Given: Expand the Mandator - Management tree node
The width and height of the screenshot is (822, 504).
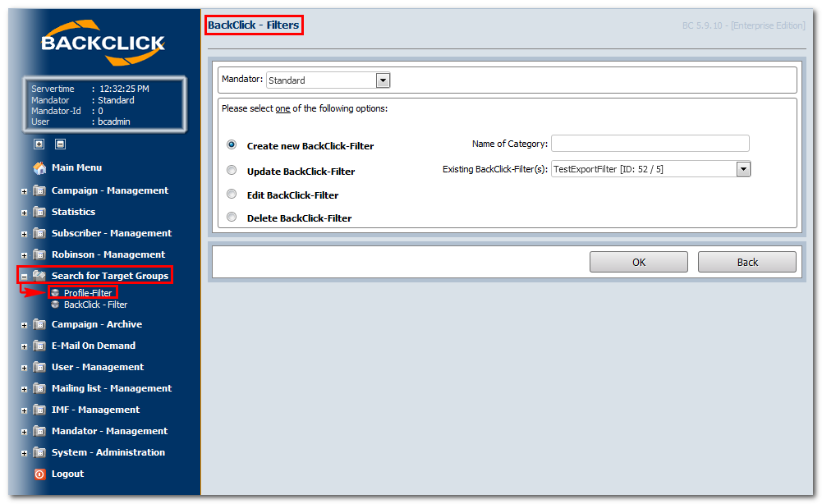Looking at the screenshot, I should 24,433.
